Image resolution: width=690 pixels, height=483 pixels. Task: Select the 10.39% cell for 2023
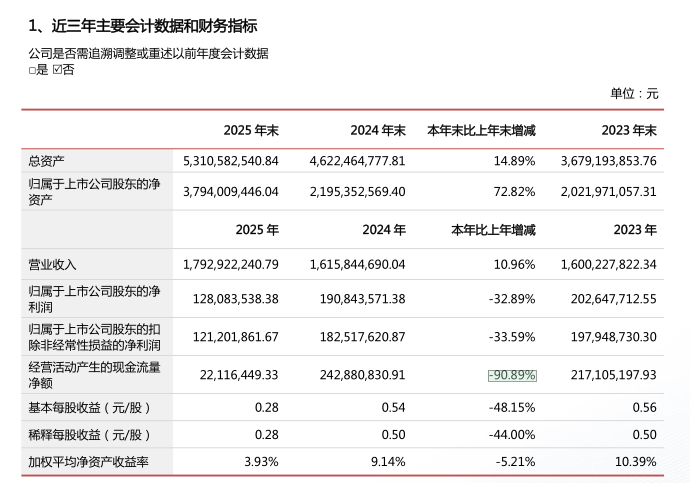point(636,461)
